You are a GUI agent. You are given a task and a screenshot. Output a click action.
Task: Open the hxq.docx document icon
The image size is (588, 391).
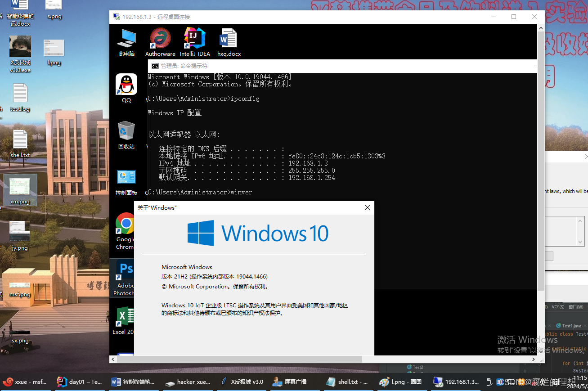tap(229, 42)
